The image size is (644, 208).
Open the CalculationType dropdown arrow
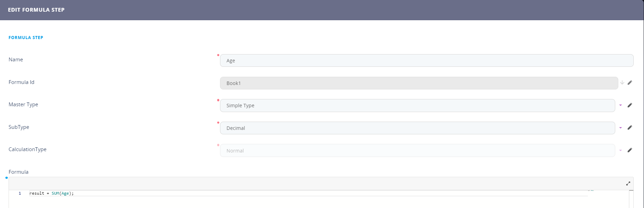pyautogui.click(x=620, y=150)
